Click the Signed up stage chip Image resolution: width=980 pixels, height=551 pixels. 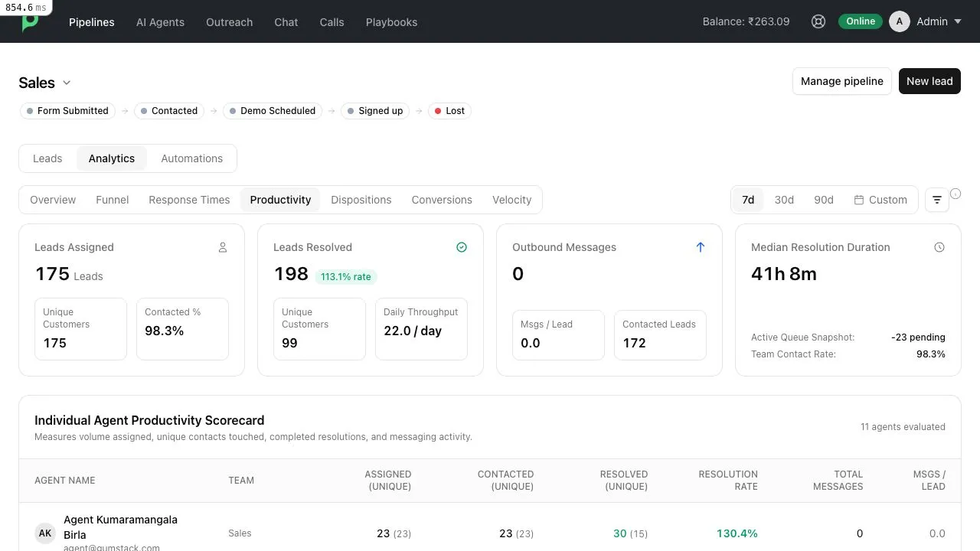point(374,111)
